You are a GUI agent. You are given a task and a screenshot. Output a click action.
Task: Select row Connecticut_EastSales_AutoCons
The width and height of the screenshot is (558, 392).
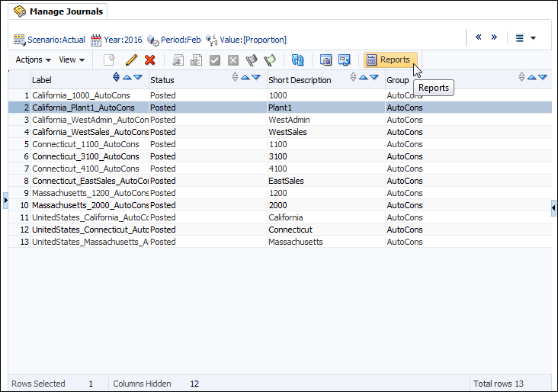[x=280, y=181]
